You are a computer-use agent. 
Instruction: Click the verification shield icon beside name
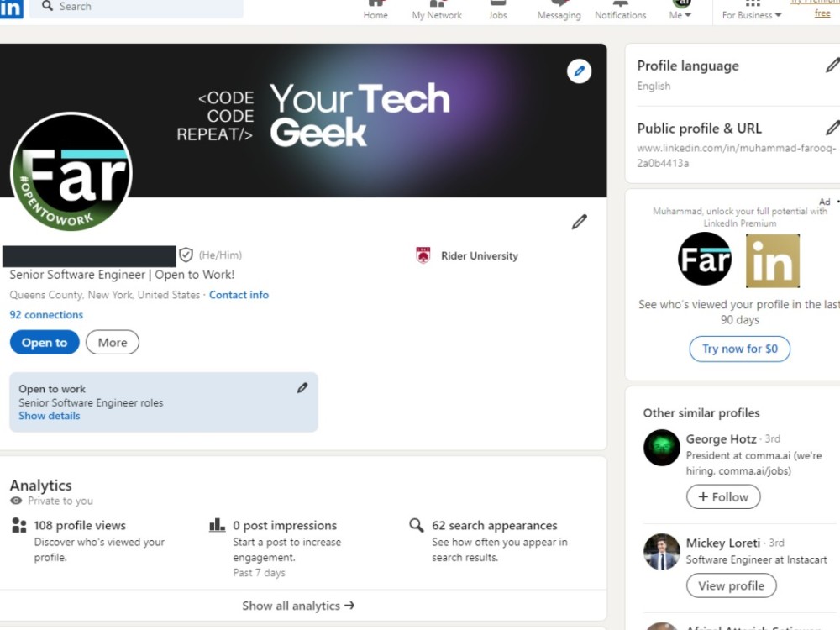186,255
